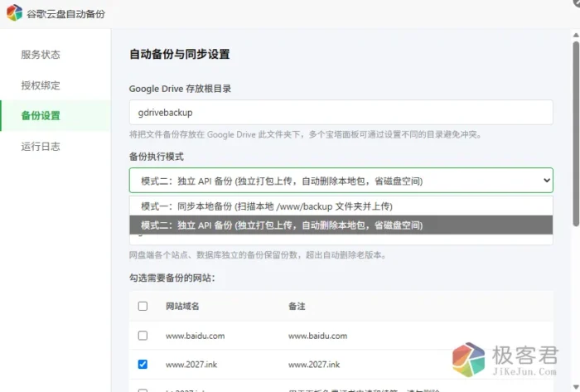Open the 备份执行模式 dropdown box
Image resolution: width=580 pixels, height=392 pixels.
click(x=341, y=181)
